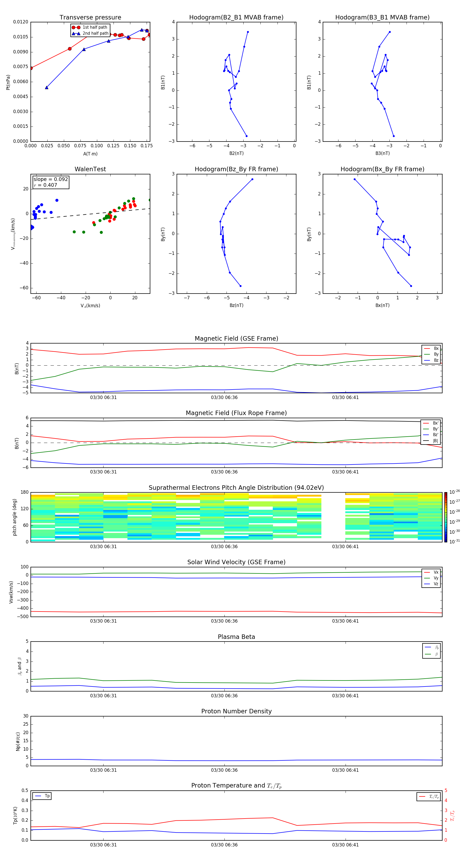This screenshot has height=868, width=473.
Task: Click the Suprathermal Electrons Pitch Angle title
Action: tap(236, 488)
